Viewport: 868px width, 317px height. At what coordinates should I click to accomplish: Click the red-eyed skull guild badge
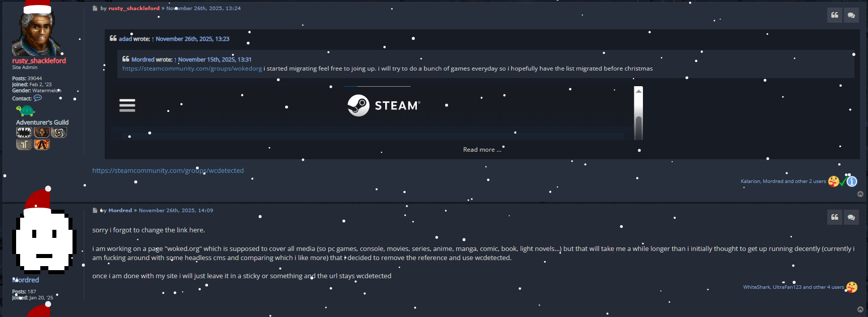pos(42,132)
